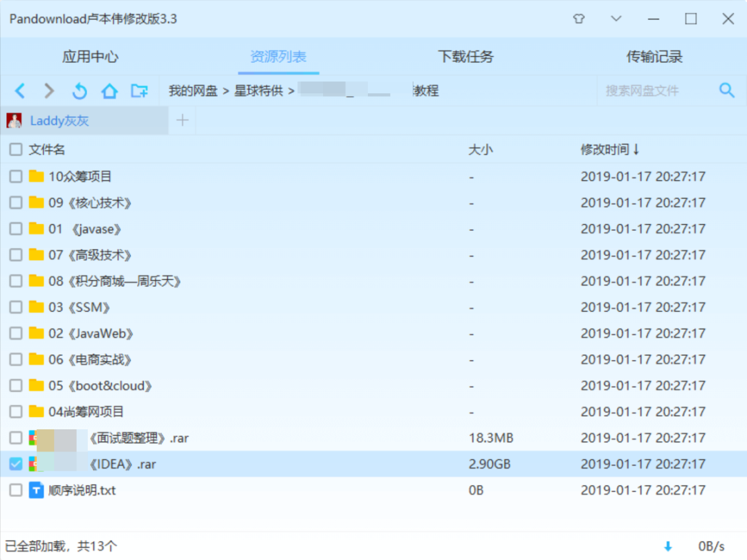Select the 05《boot&cloud》 folder name
Screen dimensions: 747x560
[100, 385]
